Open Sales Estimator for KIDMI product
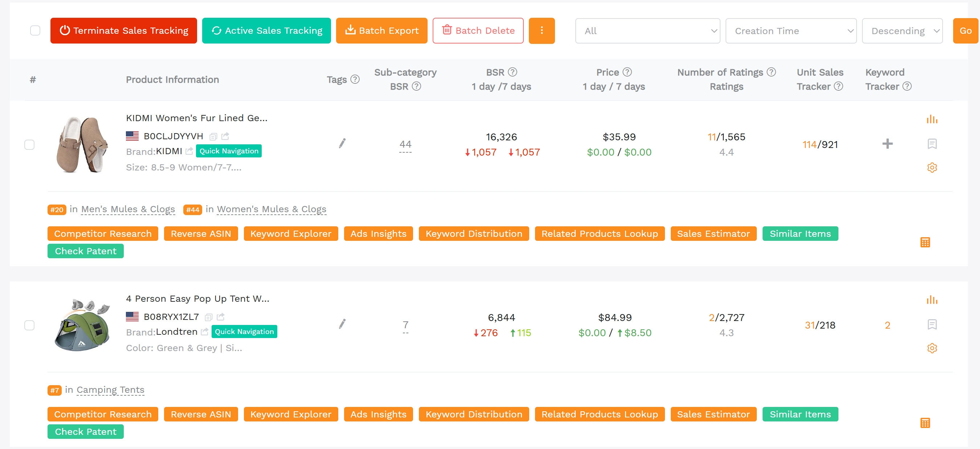The image size is (980, 449). pyautogui.click(x=713, y=234)
